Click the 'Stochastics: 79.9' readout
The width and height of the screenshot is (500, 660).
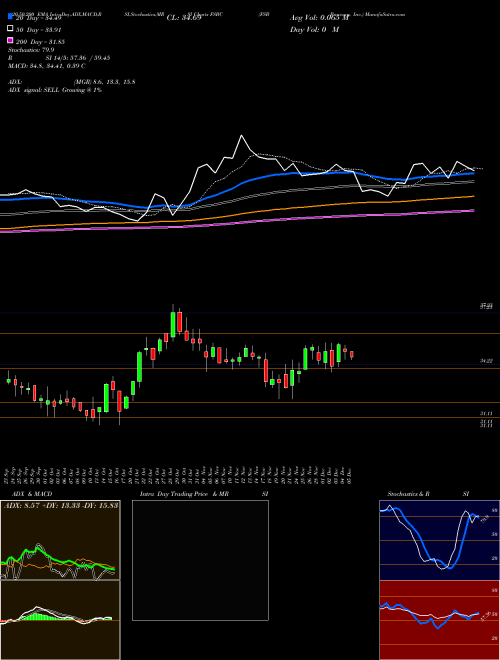31,50
